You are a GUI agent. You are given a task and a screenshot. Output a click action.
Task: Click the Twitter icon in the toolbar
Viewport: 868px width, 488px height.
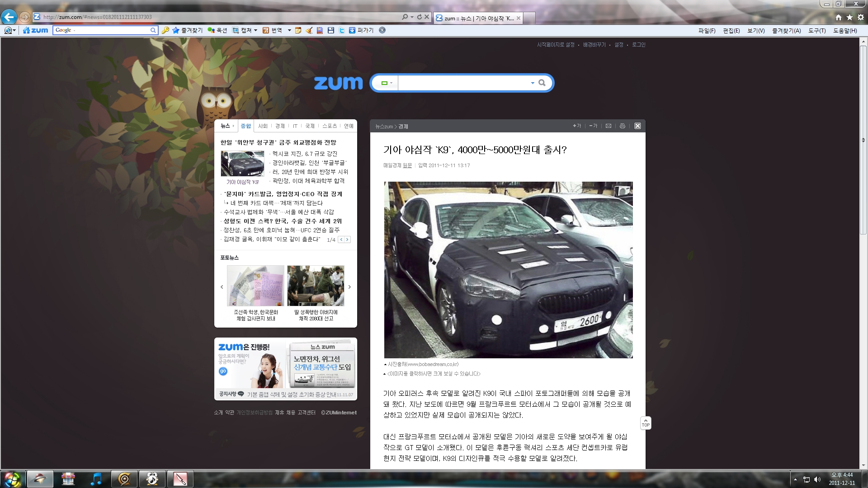(342, 30)
